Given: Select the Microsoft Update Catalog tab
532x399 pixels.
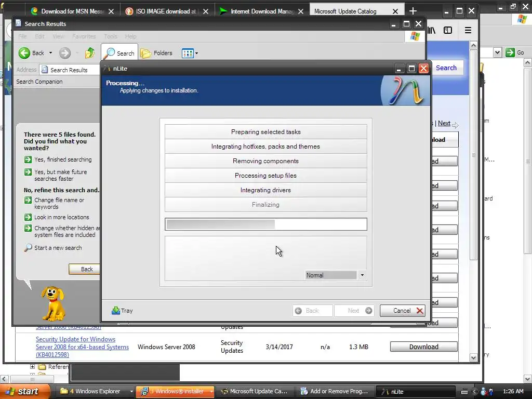Looking at the screenshot, I should pos(345,11).
